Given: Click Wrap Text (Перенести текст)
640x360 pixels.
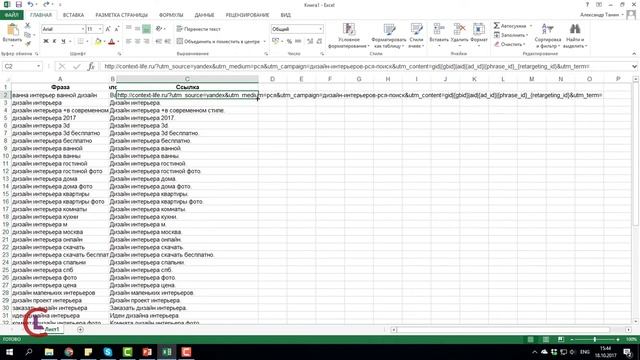Looking at the screenshot, I should click(x=198, y=29).
